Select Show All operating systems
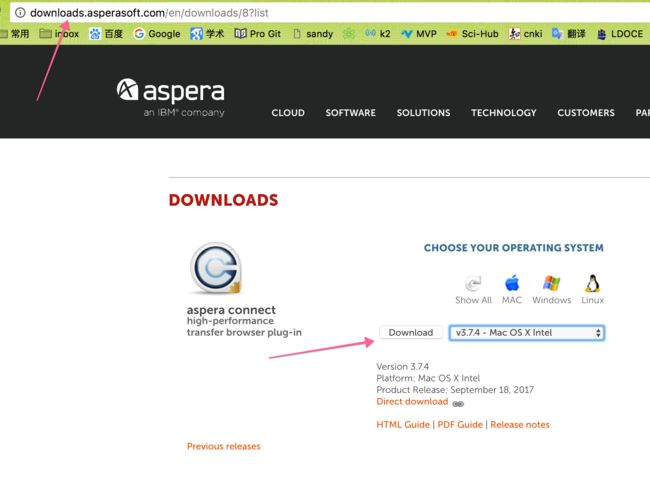 pos(473,289)
